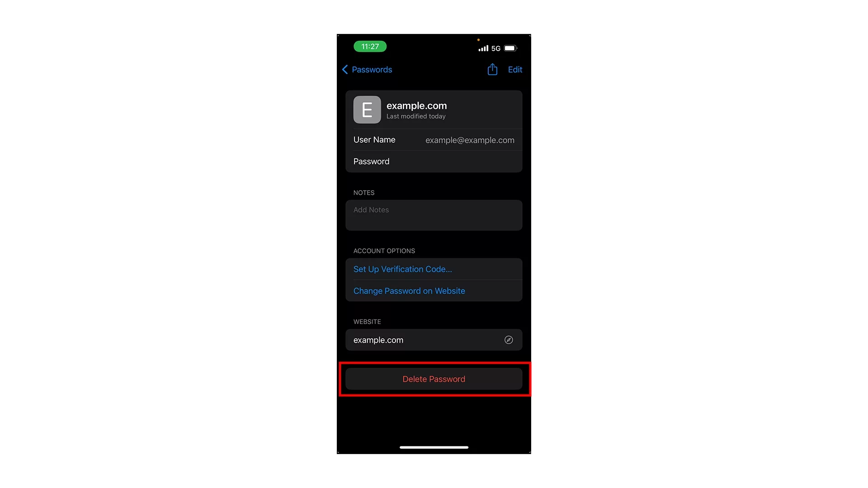Tap the green clock indicator at top
This screenshot has width=868, height=488.
369,47
